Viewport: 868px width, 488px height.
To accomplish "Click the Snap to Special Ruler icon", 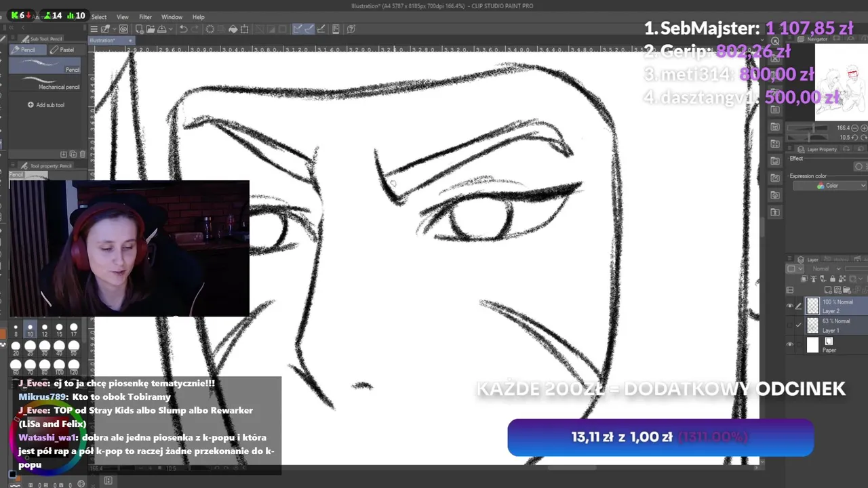I will point(310,28).
